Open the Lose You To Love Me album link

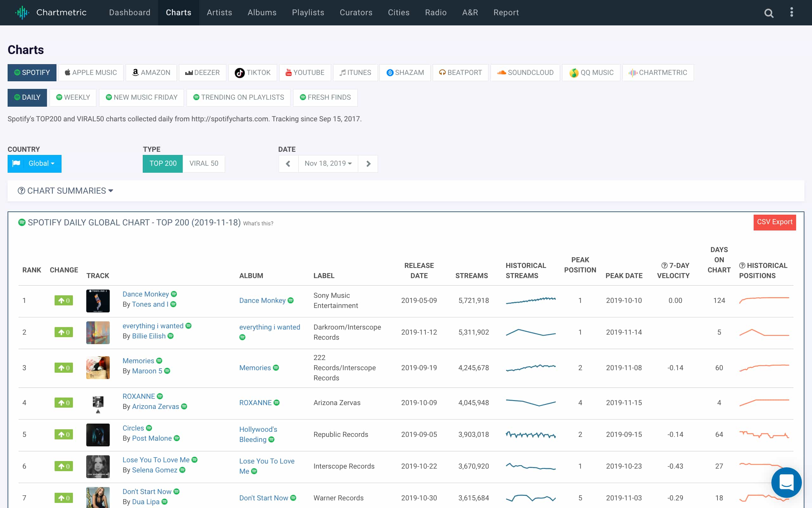[x=267, y=466]
